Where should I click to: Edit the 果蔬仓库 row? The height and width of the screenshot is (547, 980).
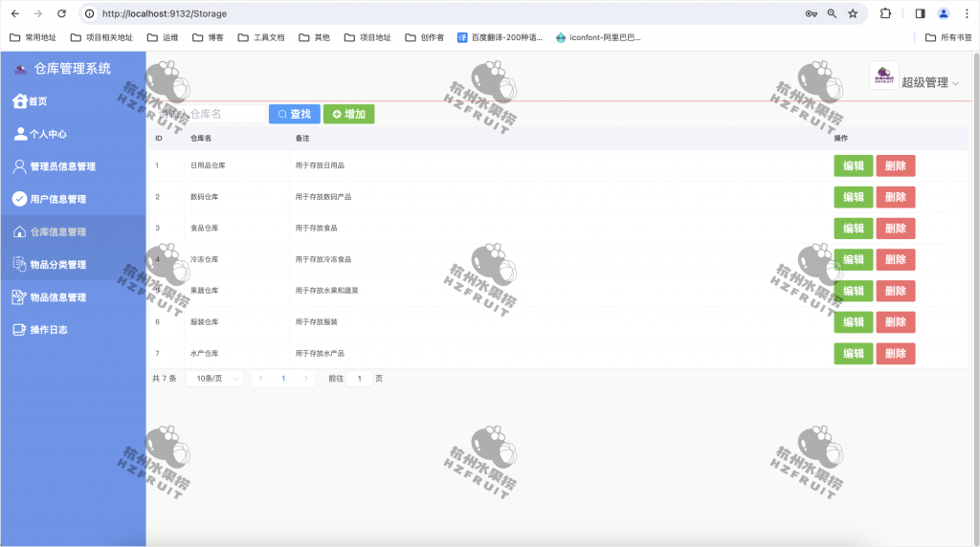[853, 291]
